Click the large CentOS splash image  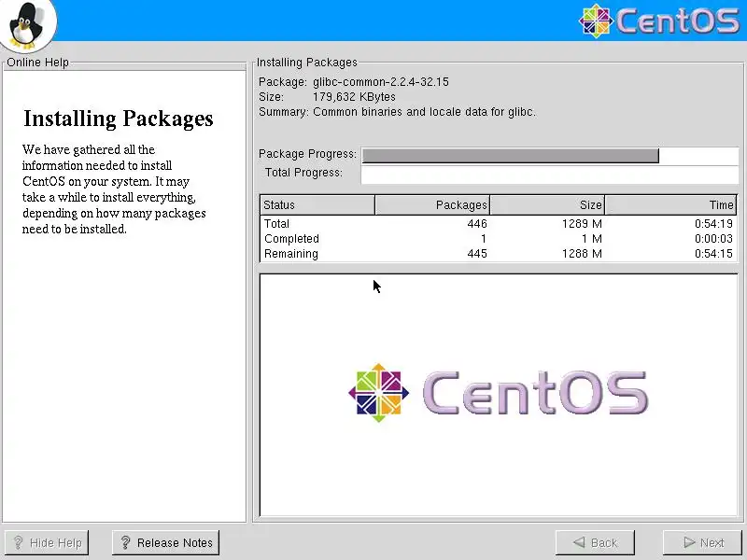tap(498, 393)
